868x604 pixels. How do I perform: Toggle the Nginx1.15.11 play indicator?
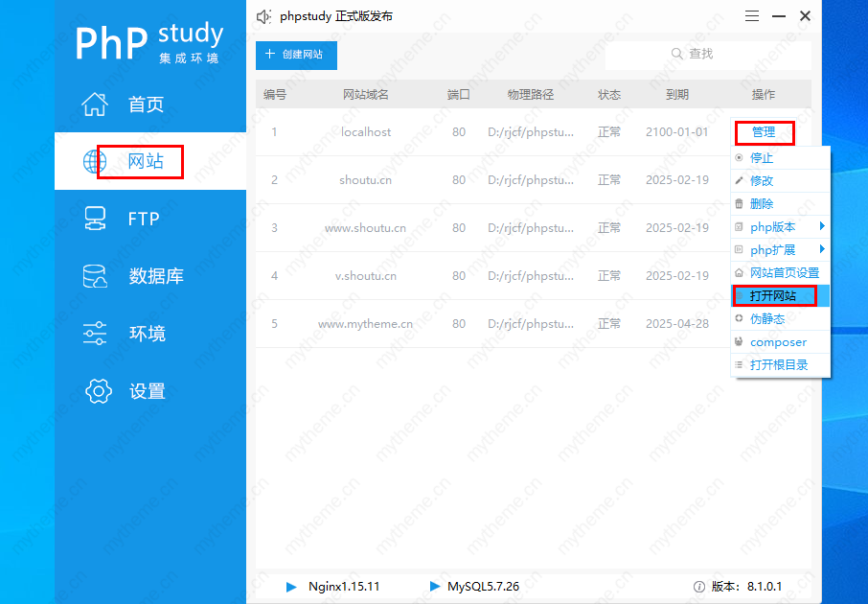point(292,586)
